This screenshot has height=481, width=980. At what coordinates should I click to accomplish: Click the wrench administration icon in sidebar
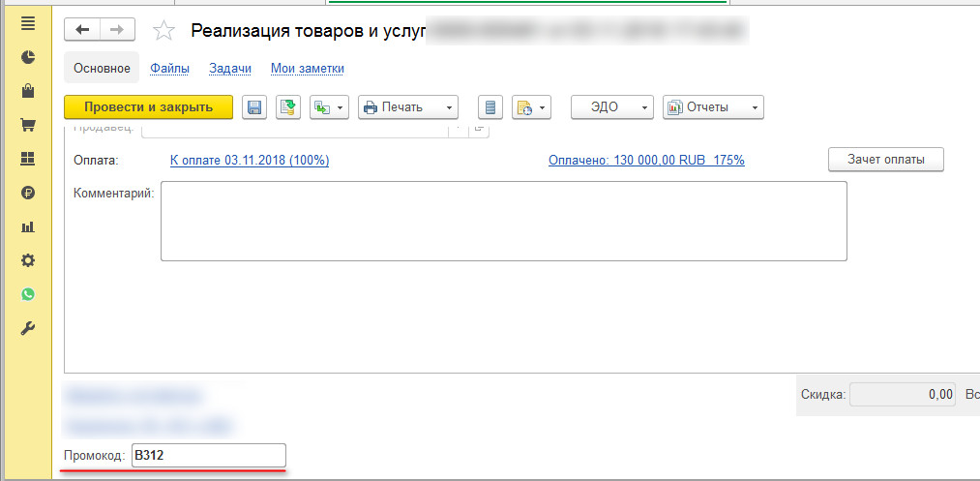point(28,328)
